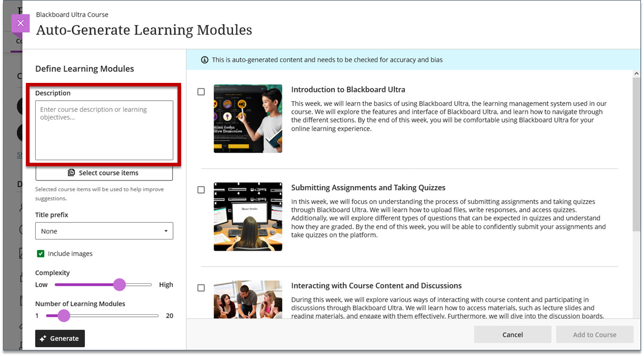Click into the Description text box
The image size is (644, 356).
tap(104, 130)
